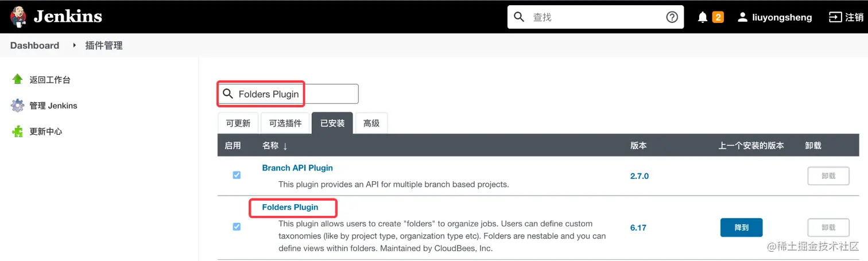The width and height of the screenshot is (868, 261).
Task: Click the Jenkins butler logo icon
Action: (x=18, y=17)
